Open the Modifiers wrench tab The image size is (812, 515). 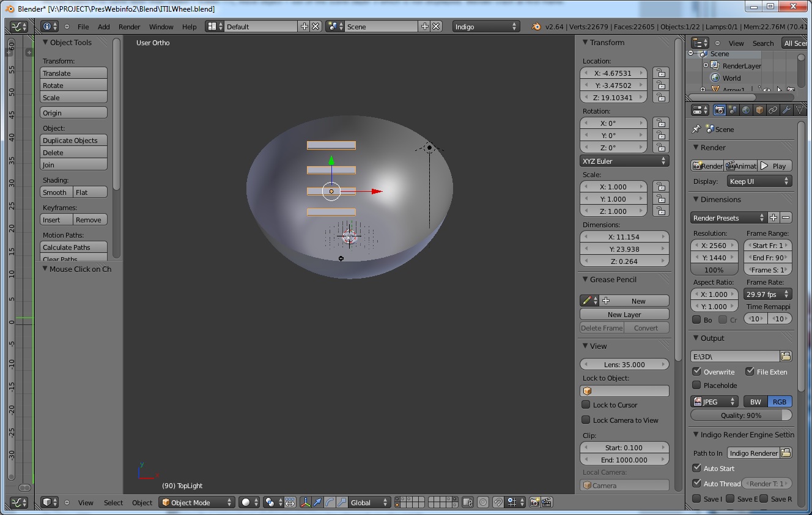[786, 111]
